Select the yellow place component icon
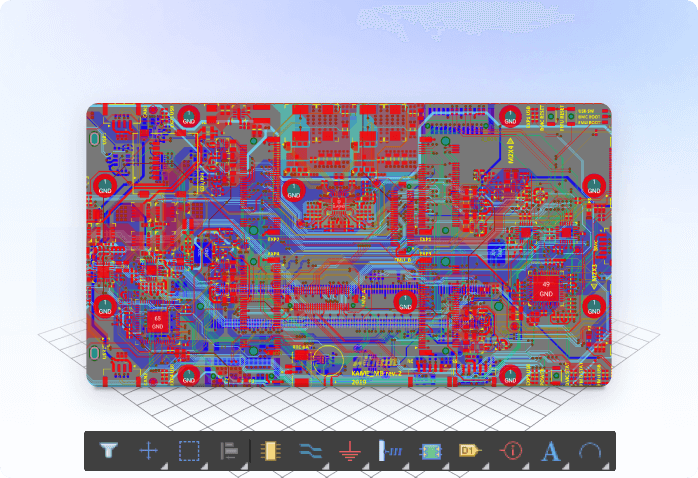Image resolution: width=698 pixels, height=478 pixels. point(269,451)
